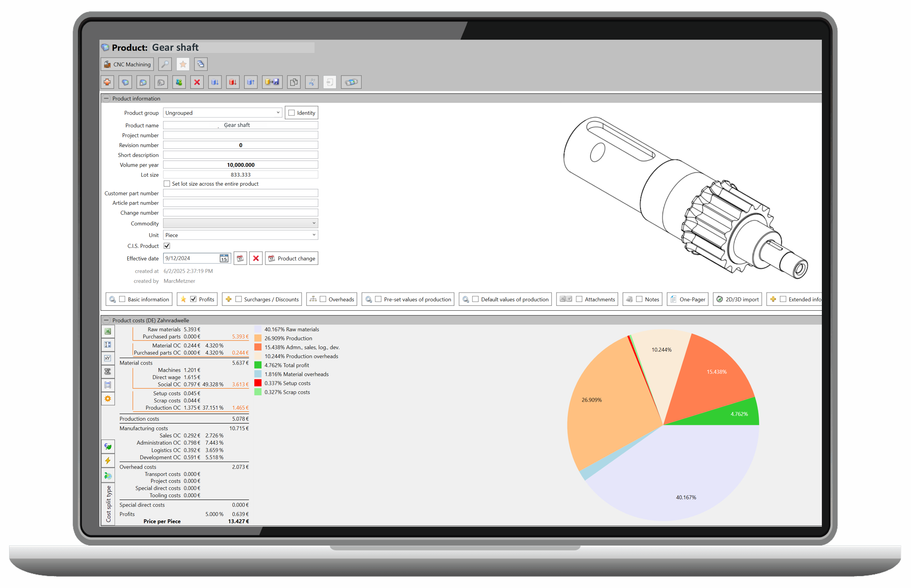Click the Excel export icon in cost sidebar

click(108, 331)
